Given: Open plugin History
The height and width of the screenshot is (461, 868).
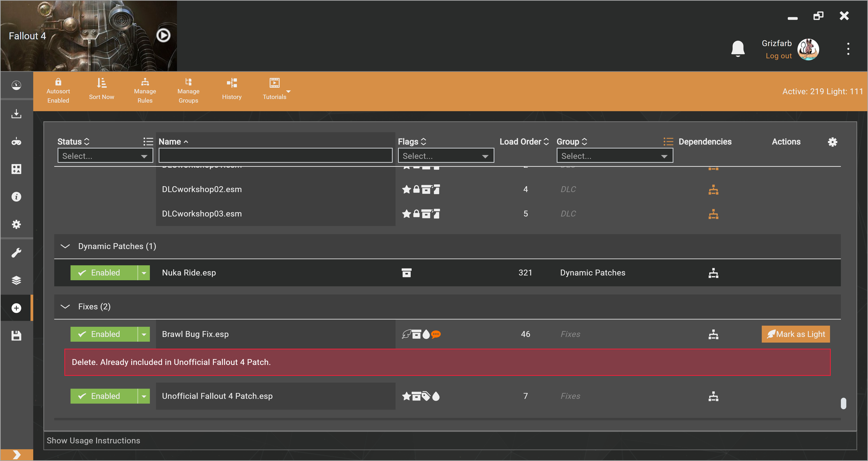Looking at the screenshot, I should 232,89.
